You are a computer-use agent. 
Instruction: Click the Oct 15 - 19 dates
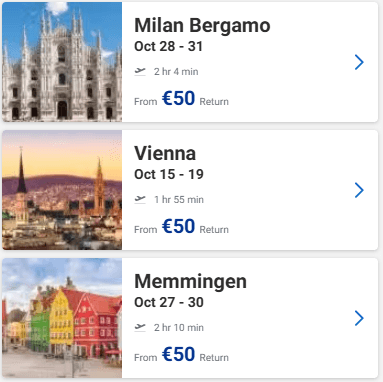[x=169, y=174]
